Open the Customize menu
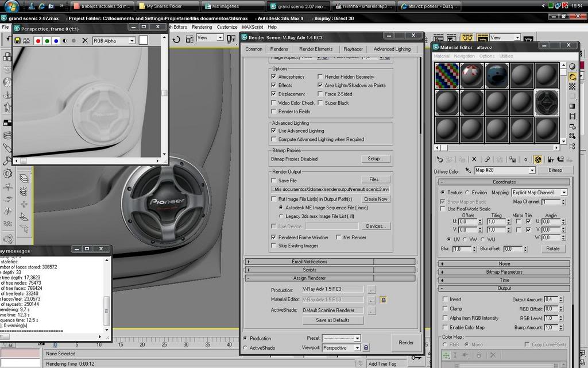 [227, 27]
